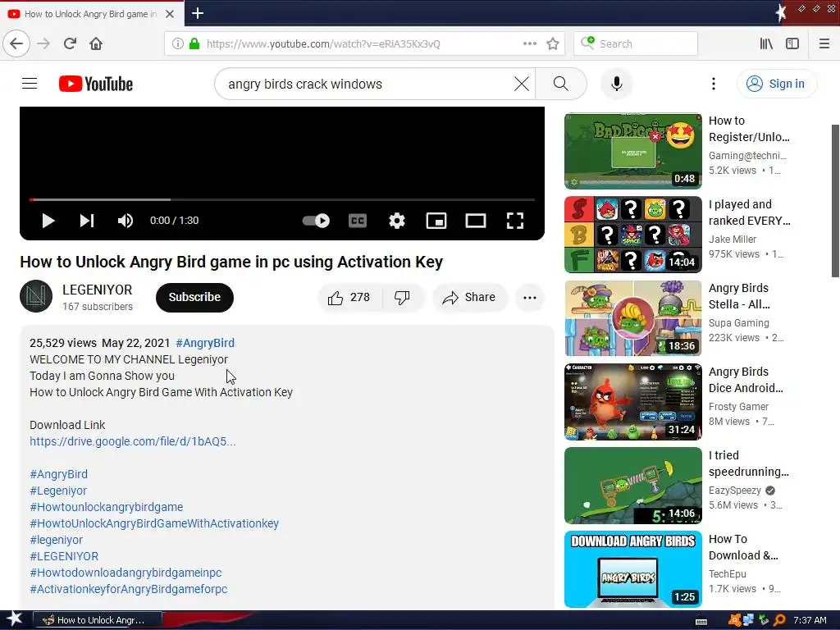Viewport: 840px width, 630px height.
Task: Open 'How to Register/Unlo…' video title
Action: [x=749, y=129]
